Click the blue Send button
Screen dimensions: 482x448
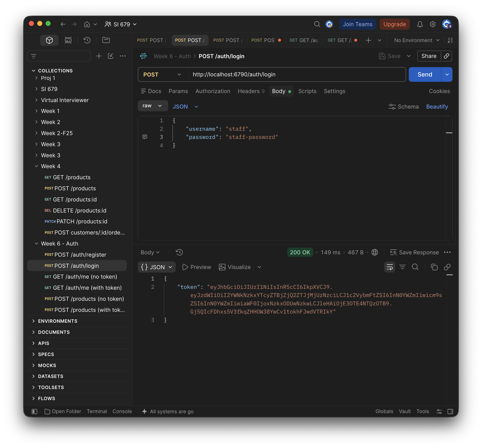point(424,75)
